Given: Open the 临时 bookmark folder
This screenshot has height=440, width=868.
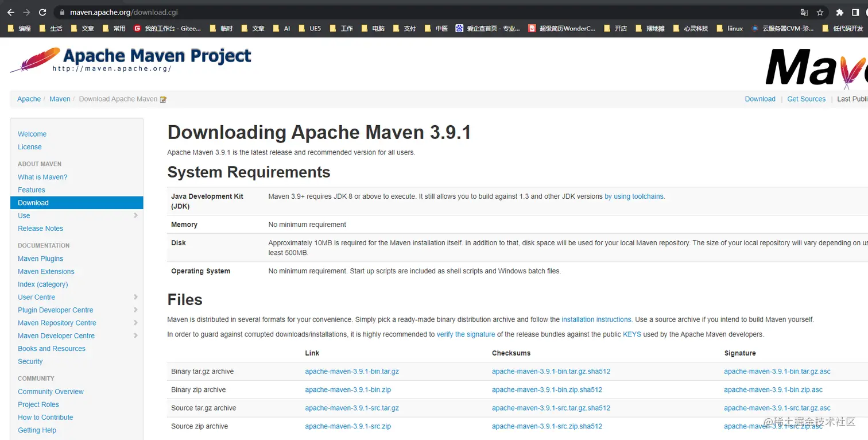Looking at the screenshot, I should [x=222, y=28].
